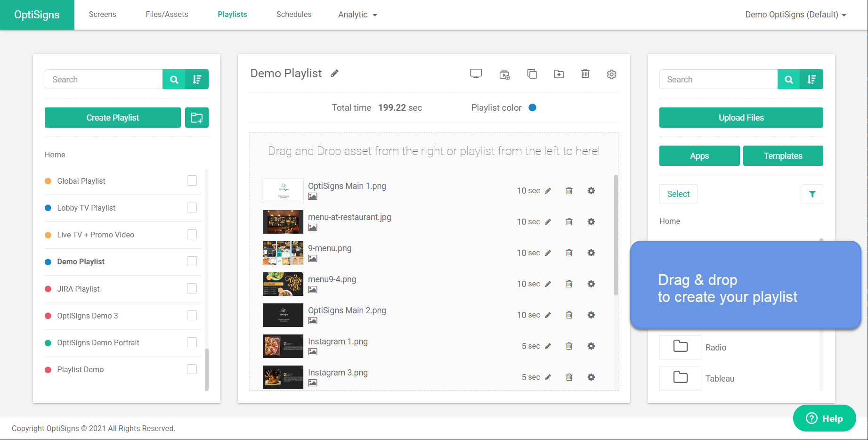Duplicate the Demo Playlist via copy icon
This screenshot has height=440, width=868.
click(532, 74)
